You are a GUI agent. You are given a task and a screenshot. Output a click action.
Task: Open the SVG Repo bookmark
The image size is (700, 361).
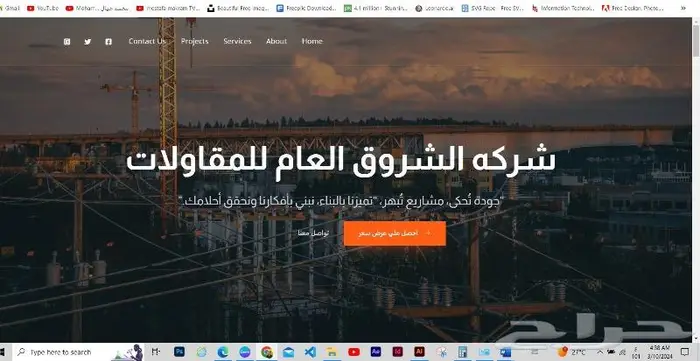493,8
